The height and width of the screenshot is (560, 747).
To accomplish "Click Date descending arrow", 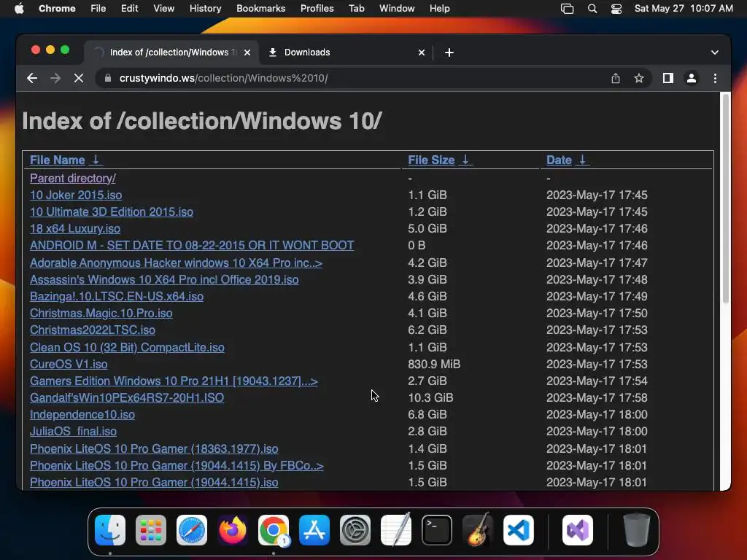I will [582, 160].
